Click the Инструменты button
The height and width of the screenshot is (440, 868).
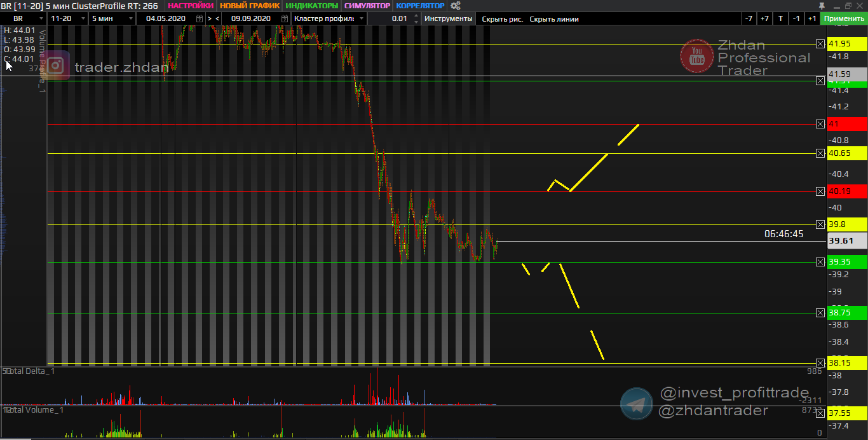[449, 19]
